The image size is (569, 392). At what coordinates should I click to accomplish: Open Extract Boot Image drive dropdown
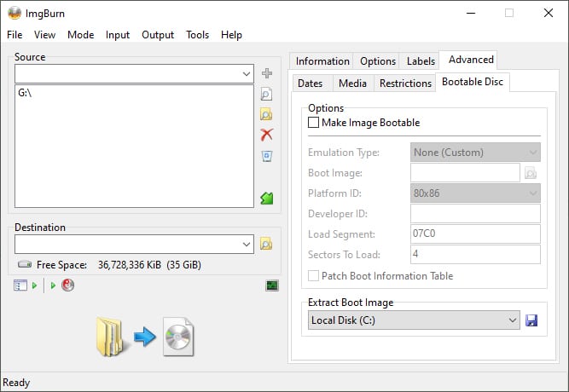[x=414, y=320]
